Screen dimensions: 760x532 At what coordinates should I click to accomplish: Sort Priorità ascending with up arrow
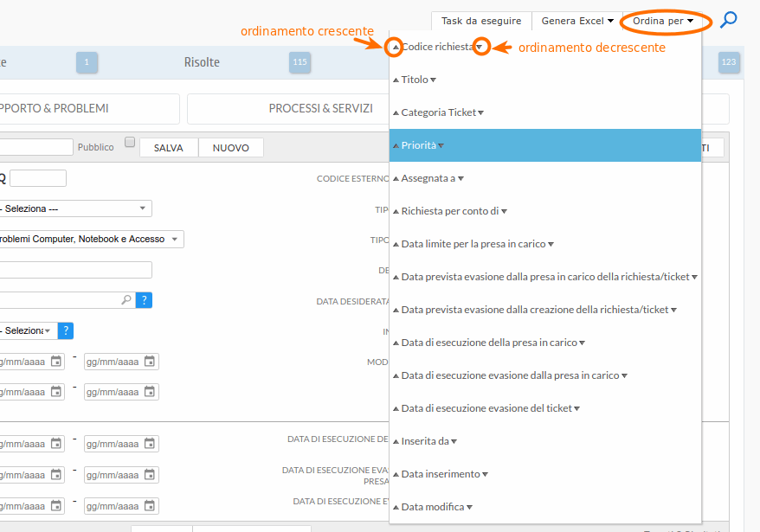(x=396, y=146)
